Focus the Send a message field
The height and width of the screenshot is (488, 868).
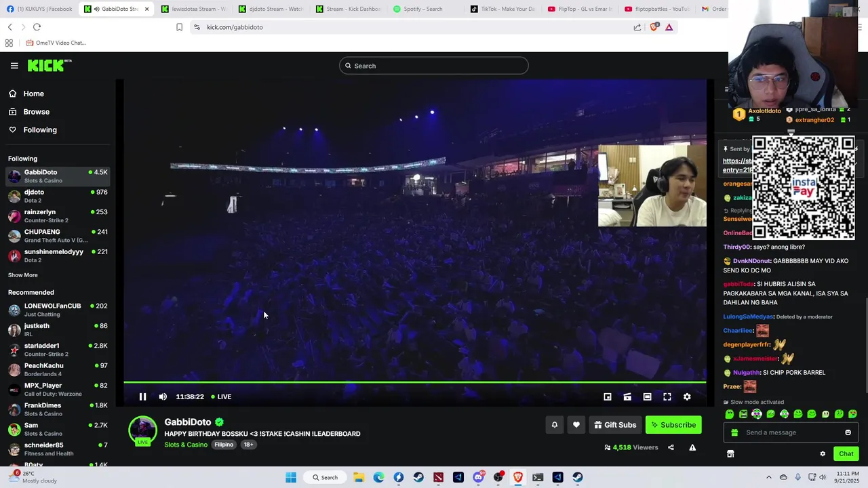(x=791, y=432)
